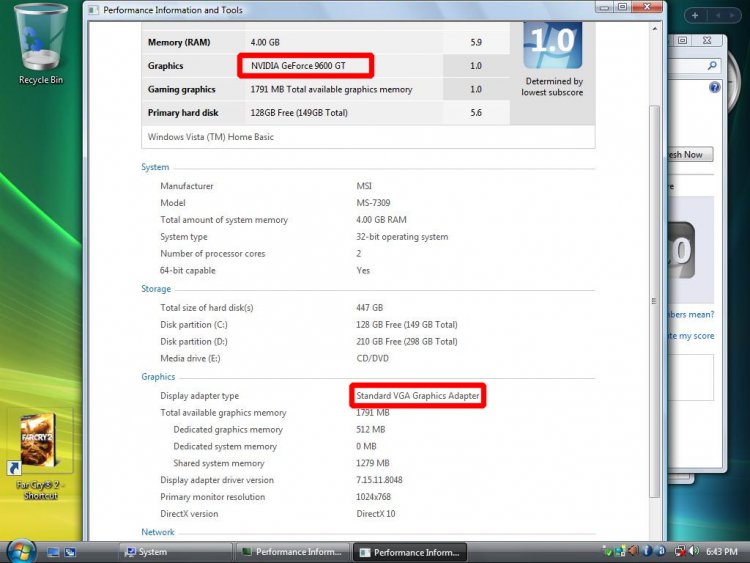Click the 'Determined by lowest subscore' caption

[552, 87]
